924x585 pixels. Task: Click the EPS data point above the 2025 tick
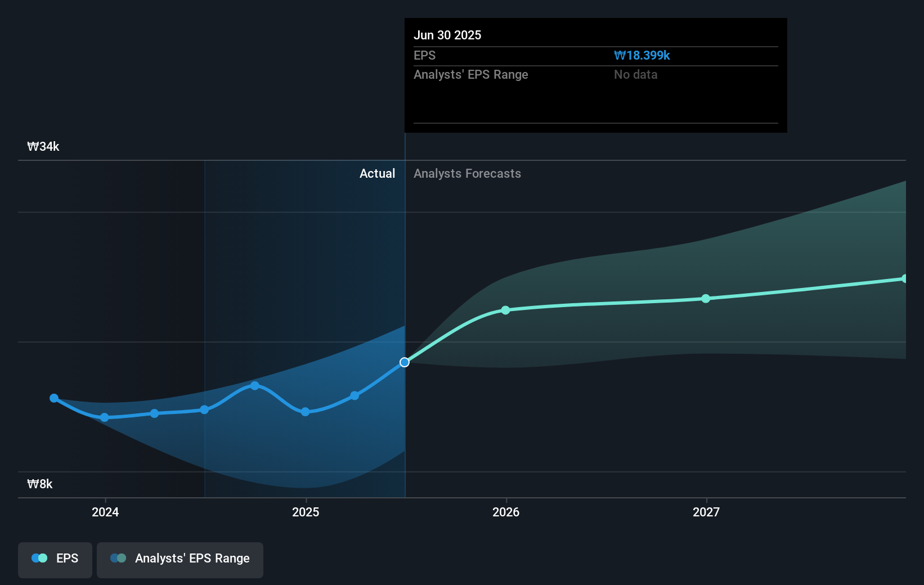[305, 412]
